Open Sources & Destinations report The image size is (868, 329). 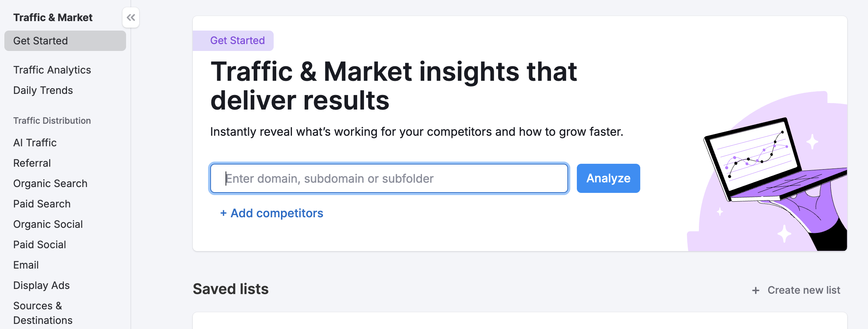43,313
